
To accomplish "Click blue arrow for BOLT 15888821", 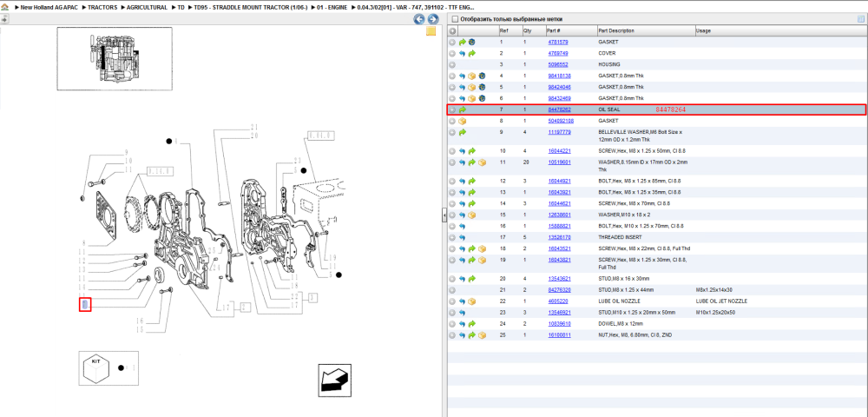I will (463, 227).
